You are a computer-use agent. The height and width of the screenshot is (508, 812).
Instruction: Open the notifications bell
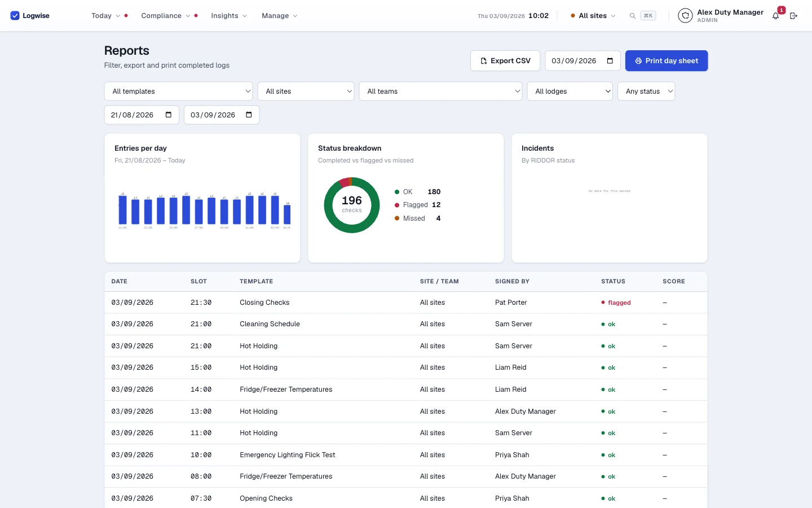coord(776,16)
